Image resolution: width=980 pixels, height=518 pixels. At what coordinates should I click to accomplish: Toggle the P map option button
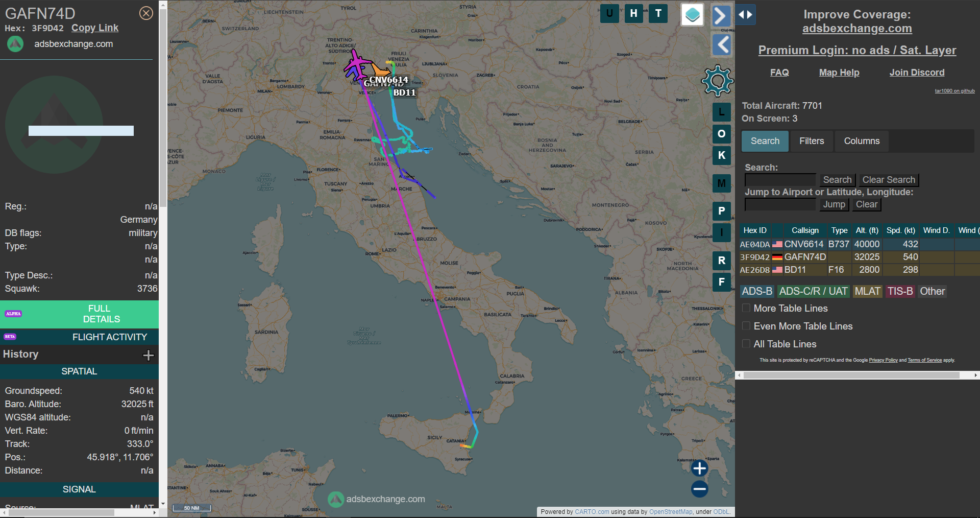click(x=721, y=210)
